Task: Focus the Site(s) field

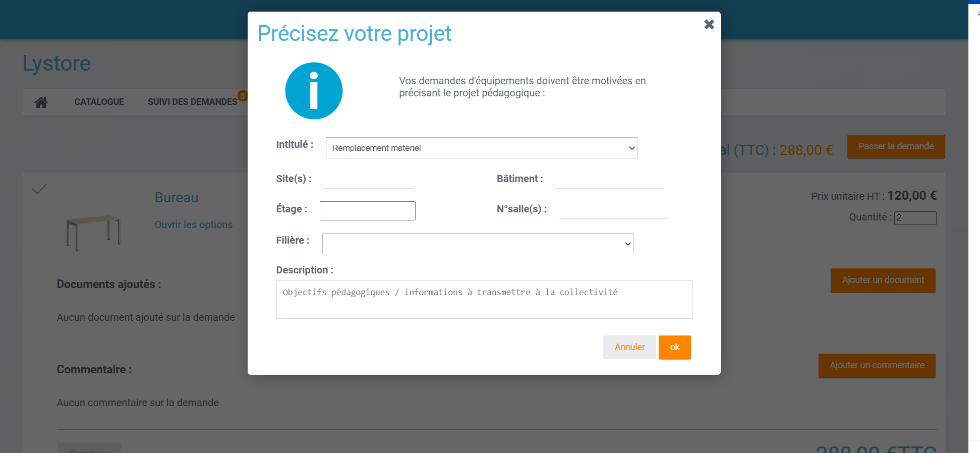Action: pyautogui.click(x=368, y=180)
